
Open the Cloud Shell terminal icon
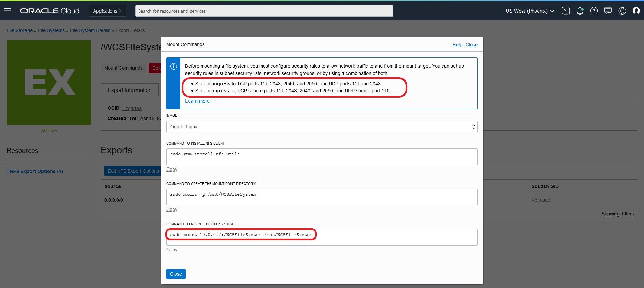pos(566,11)
